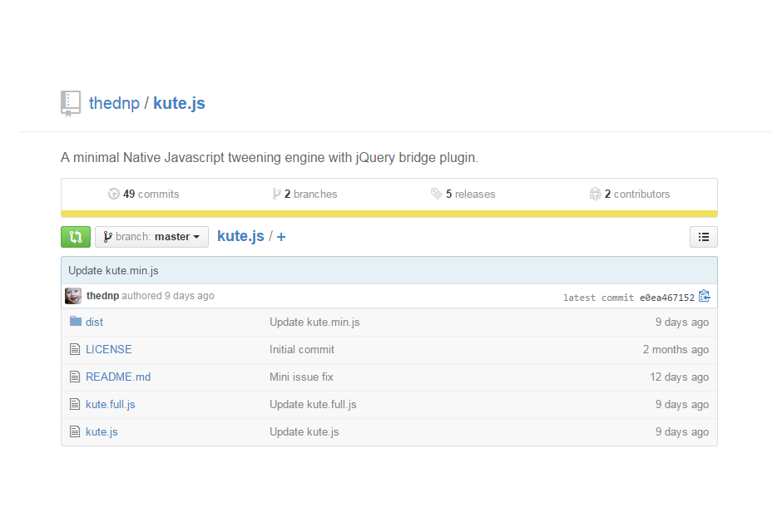Click the dist folder icon
This screenshot has height=532, width=772.
point(76,322)
